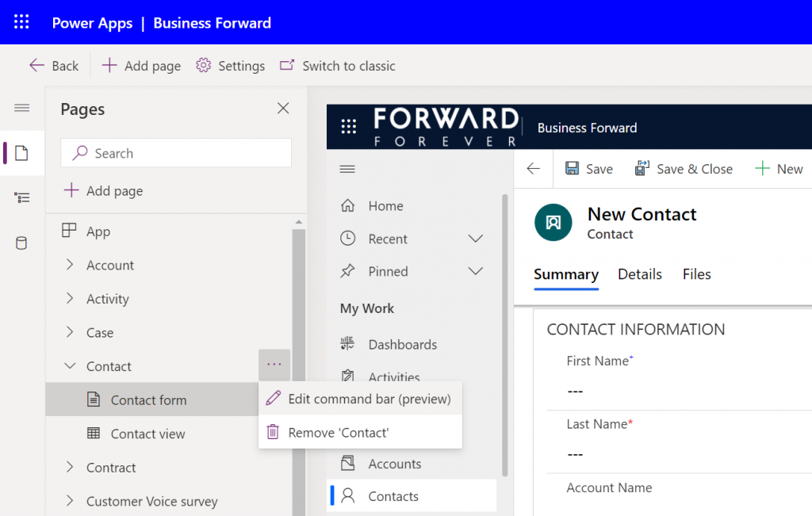The width and height of the screenshot is (812, 516).
Task: Expand Recent chevron in preview
Action: pyautogui.click(x=476, y=239)
